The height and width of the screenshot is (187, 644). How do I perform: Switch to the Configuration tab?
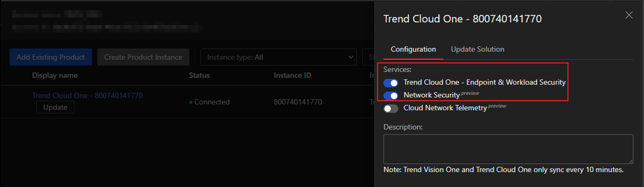tap(413, 49)
